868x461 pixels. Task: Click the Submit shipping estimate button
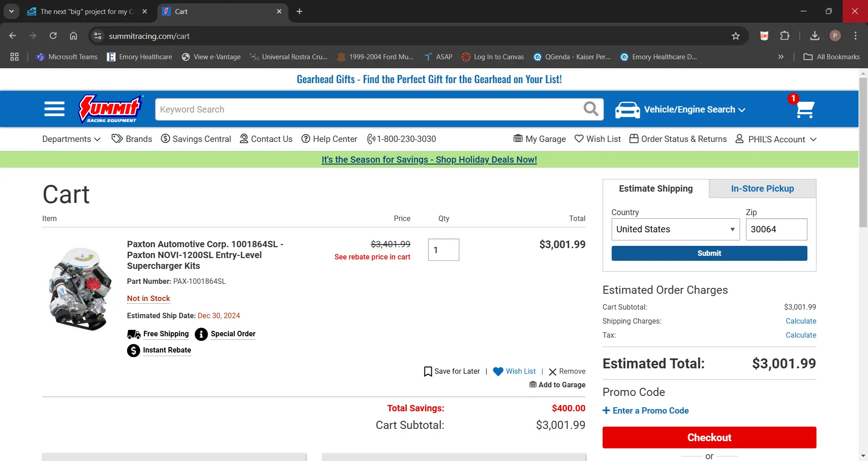click(x=709, y=254)
